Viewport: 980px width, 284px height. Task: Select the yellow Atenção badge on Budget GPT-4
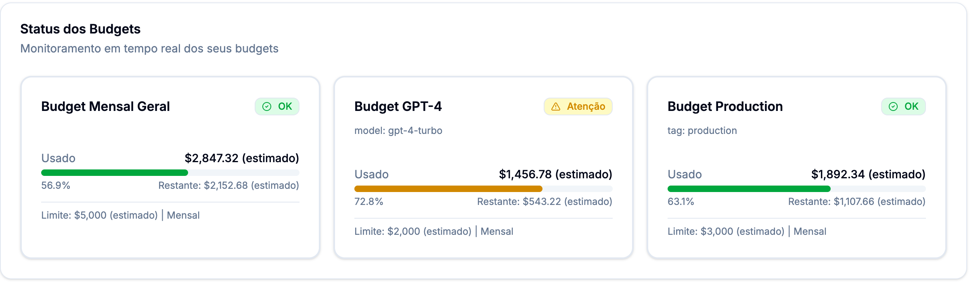[x=578, y=106]
